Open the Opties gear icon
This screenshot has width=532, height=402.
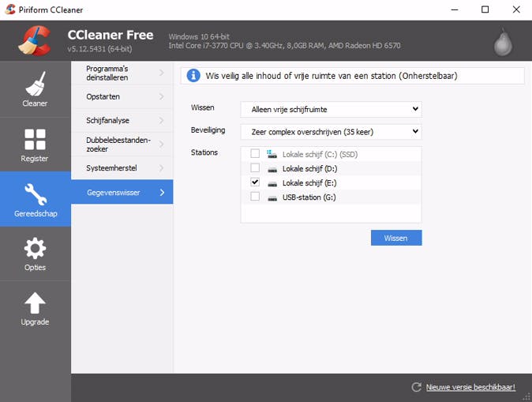(35, 248)
